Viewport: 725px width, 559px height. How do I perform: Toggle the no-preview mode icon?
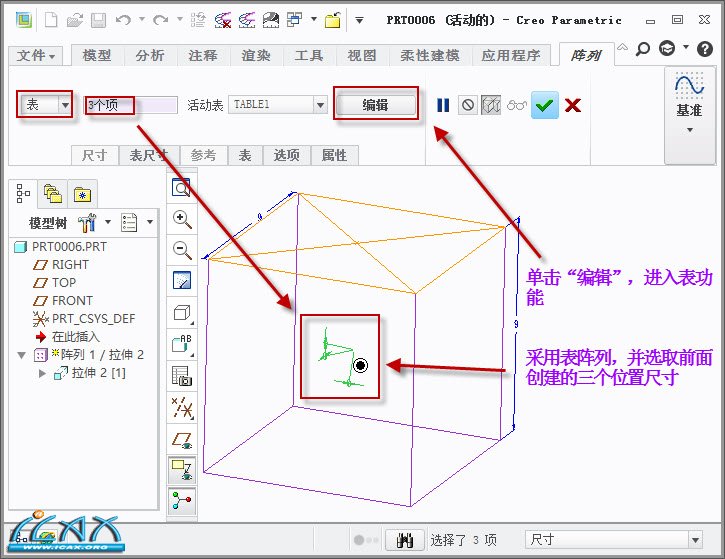point(467,105)
